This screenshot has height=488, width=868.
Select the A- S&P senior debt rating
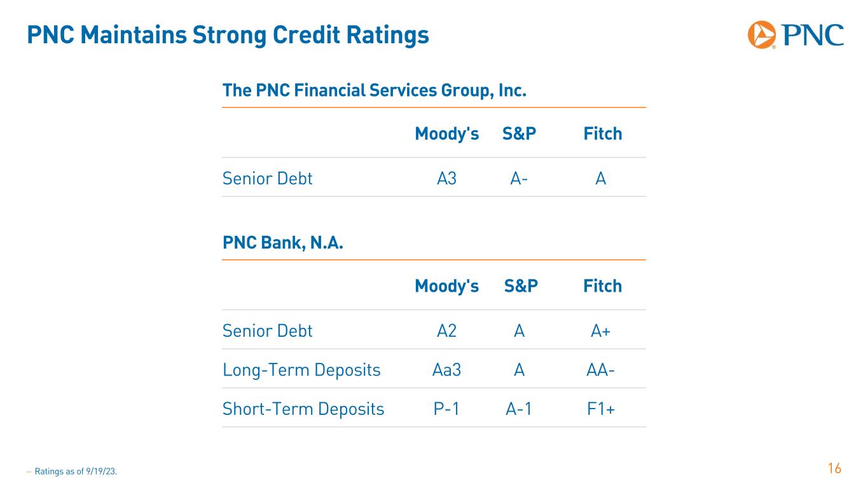[x=519, y=179]
